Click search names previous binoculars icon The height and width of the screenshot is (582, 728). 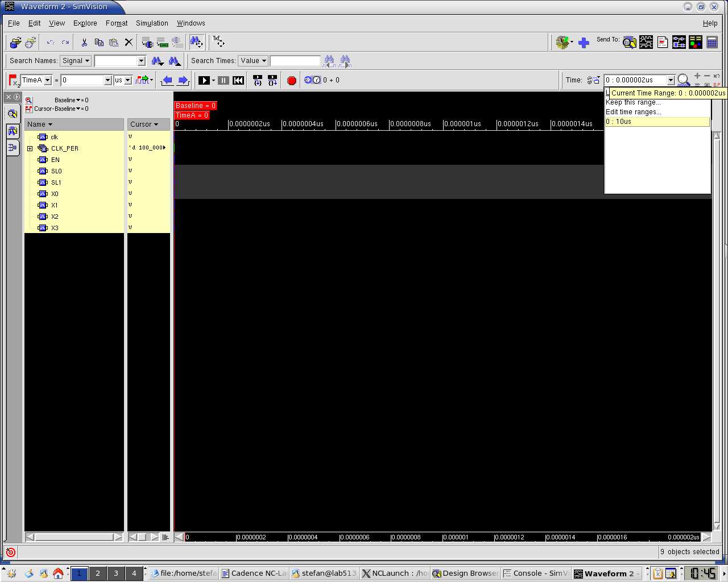pos(175,61)
